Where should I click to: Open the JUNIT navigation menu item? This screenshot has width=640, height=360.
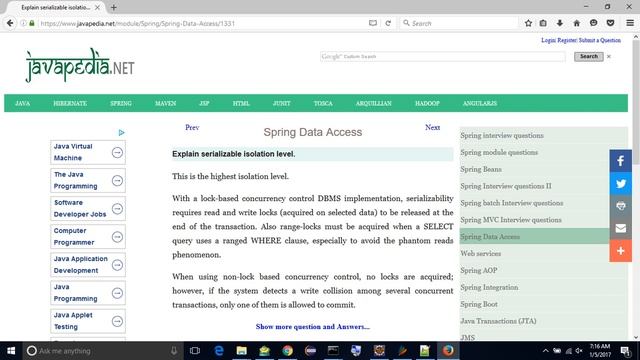[282, 103]
